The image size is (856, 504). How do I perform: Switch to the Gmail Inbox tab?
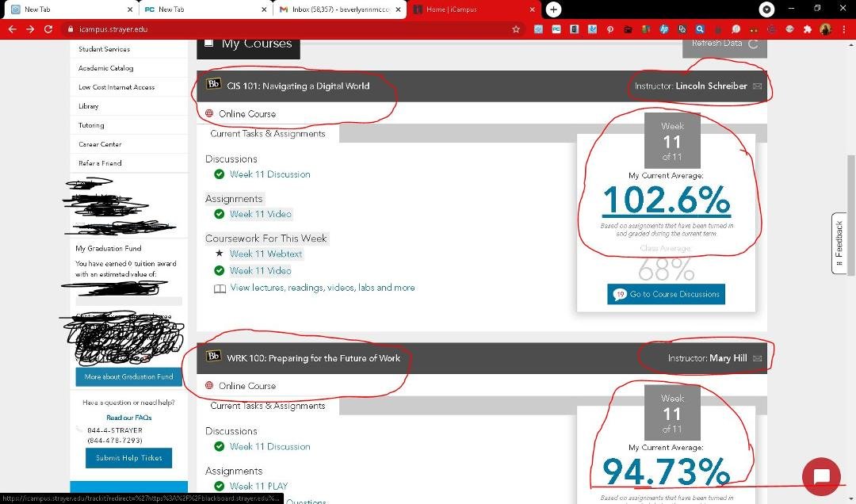(339, 10)
